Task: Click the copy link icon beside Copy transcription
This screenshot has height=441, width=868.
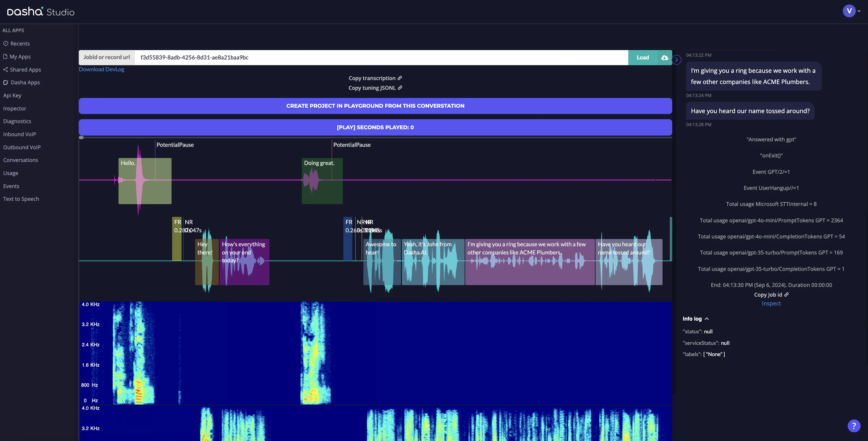Action: coord(400,78)
